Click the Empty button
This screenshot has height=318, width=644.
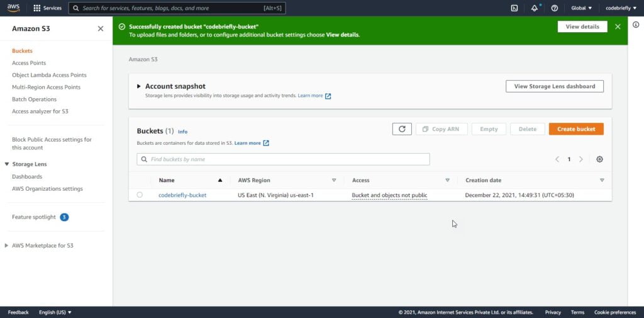coord(489,128)
